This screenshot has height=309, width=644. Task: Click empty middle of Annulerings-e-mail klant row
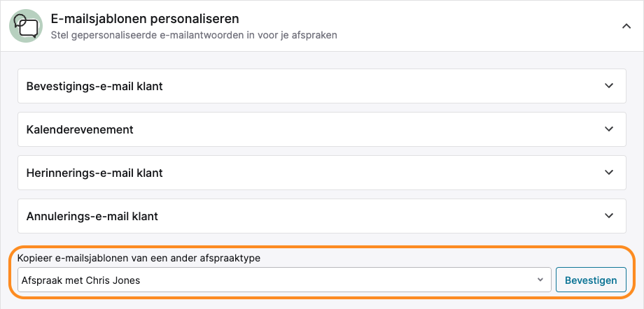(x=321, y=216)
